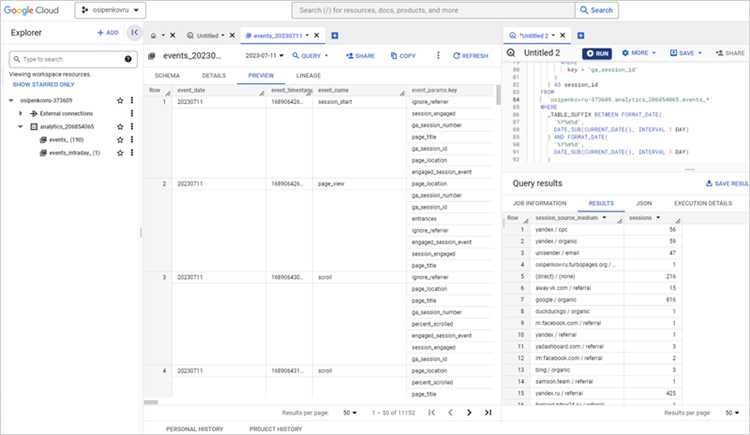This screenshot has height=435, width=750.
Task: Star the analytics_206854065 dataset
Action: (x=120, y=127)
